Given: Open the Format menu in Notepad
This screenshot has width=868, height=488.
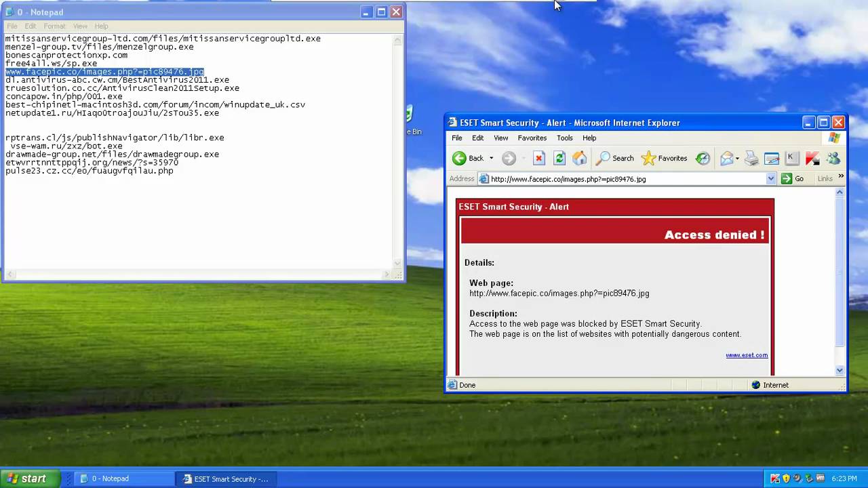Looking at the screenshot, I should pyautogui.click(x=55, y=26).
